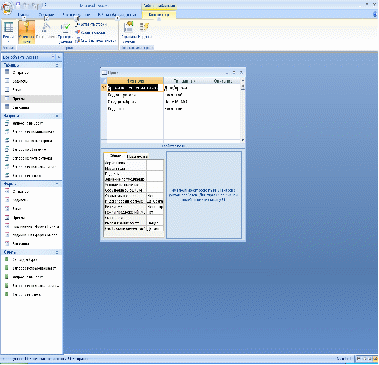Switch to the Подстановка field properties tab
This screenshot has width=379, height=365.
click(x=137, y=156)
